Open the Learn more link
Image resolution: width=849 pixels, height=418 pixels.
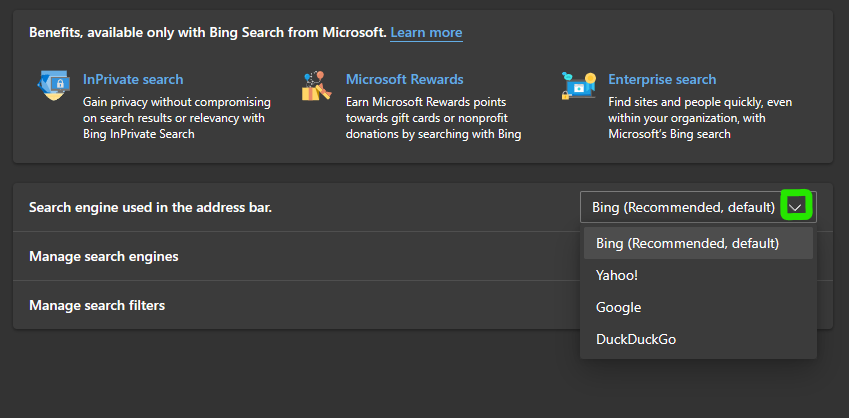(426, 33)
